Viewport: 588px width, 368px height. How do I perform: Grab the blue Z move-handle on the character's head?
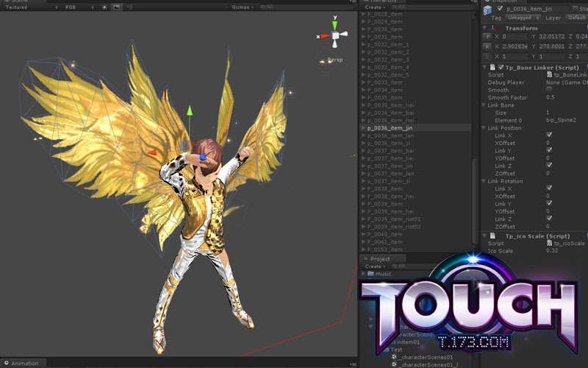[203, 158]
